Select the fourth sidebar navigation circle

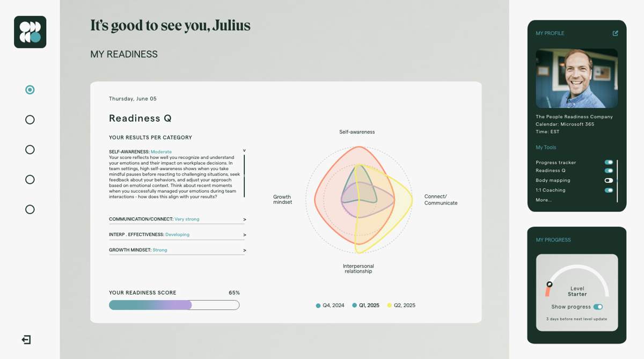[30, 179]
